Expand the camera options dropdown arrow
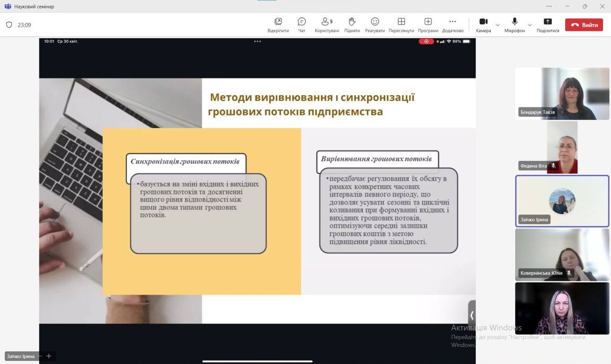The width and height of the screenshot is (611, 364). (x=497, y=25)
